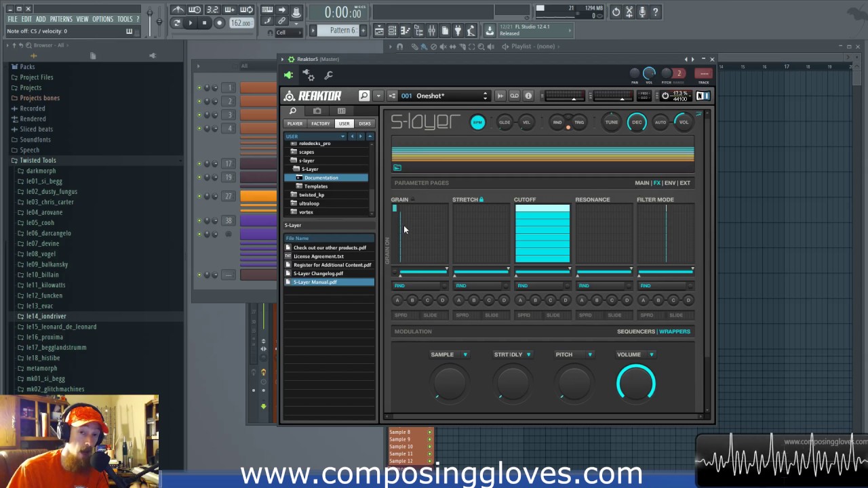Click the FL Studio play button
The image size is (868, 488).
(x=191, y=23)
